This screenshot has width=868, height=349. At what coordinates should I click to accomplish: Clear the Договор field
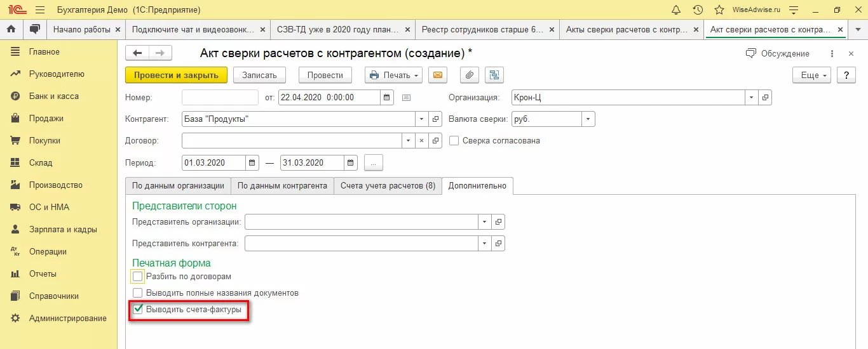(x=422, y=140)
